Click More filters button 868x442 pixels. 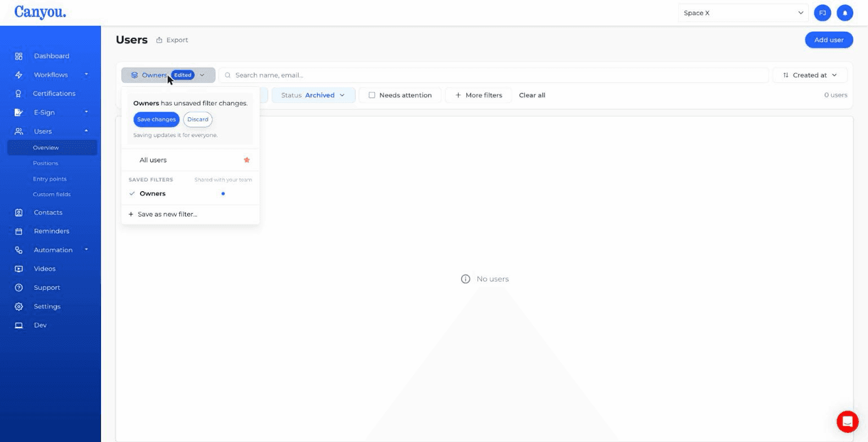[x=478, y=95]
